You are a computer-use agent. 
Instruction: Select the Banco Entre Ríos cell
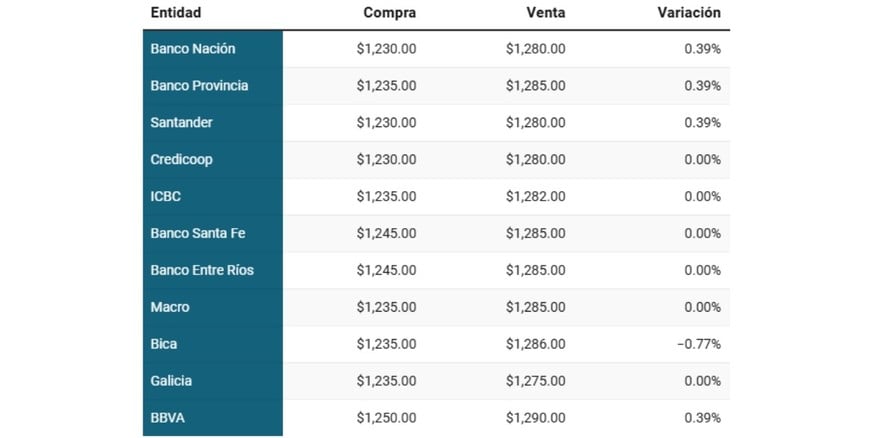[202, 271]
